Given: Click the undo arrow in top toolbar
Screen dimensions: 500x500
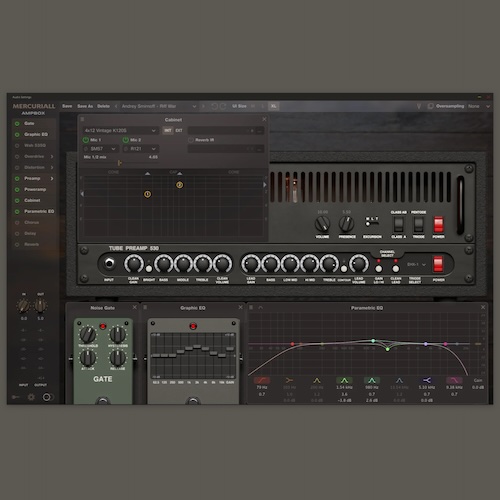Looking at the screenshot, I should (x=214, y=106).
